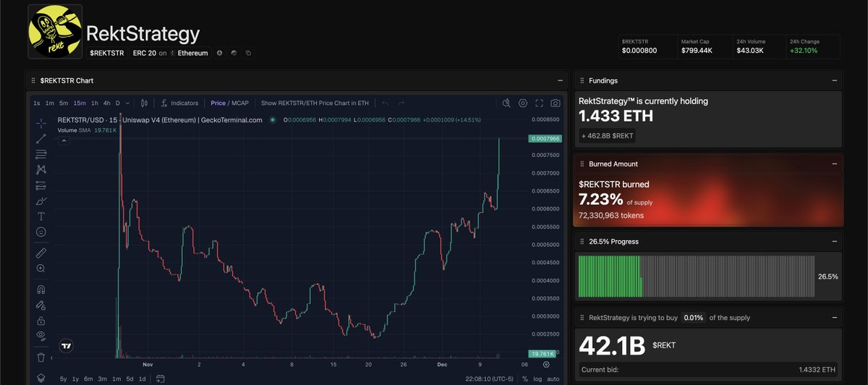Screen dimensions: 868x385
Task: Open the object tree layers icon
Action: [x=41, y=378]
